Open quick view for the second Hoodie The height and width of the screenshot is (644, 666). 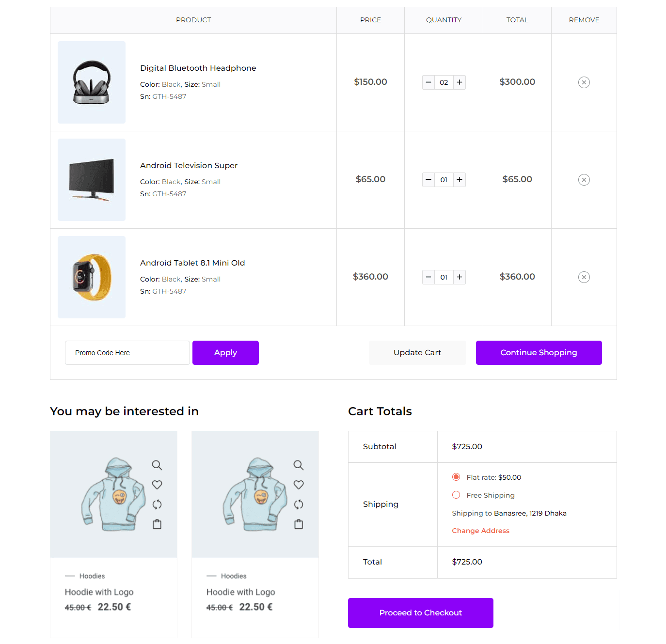point(298,465)
